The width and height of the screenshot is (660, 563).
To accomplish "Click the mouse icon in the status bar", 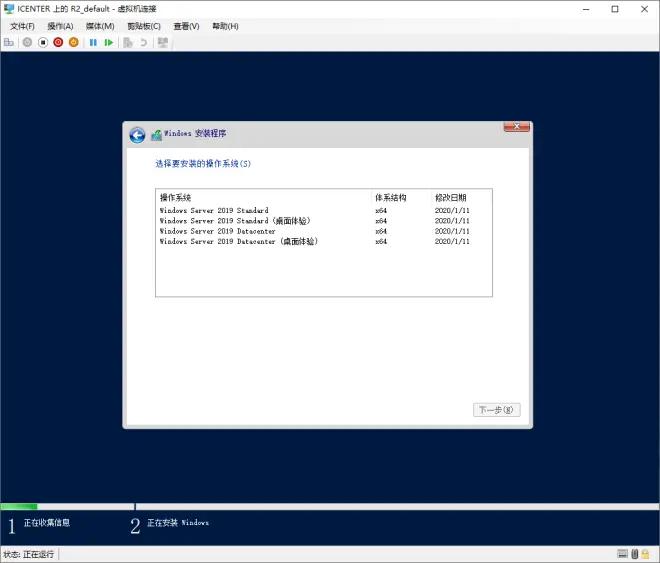I will point(635,554).
